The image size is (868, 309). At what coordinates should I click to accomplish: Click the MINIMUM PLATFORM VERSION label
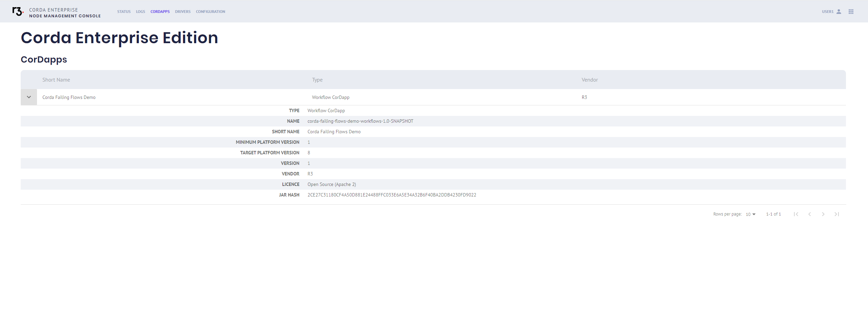point(267,142)
